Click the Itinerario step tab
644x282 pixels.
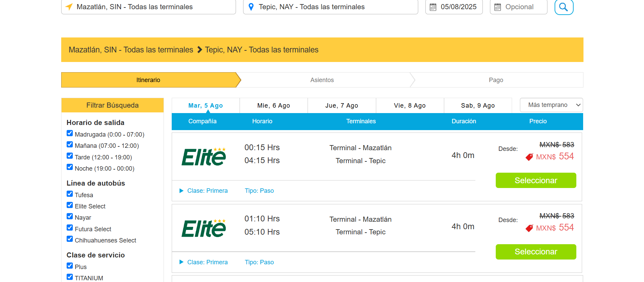[149, 80]
